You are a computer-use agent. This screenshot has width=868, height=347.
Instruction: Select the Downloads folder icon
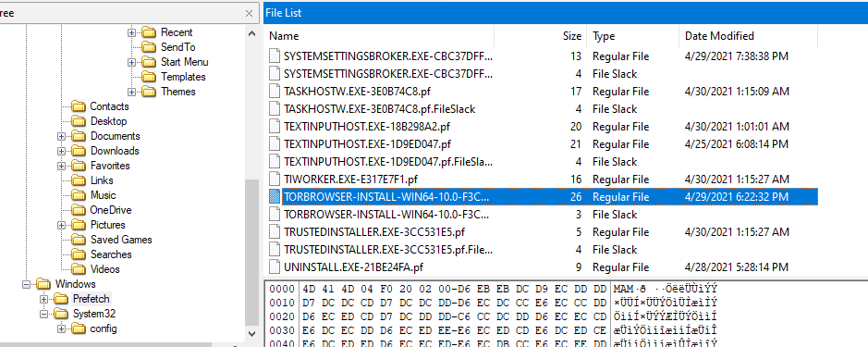[78, 151]
